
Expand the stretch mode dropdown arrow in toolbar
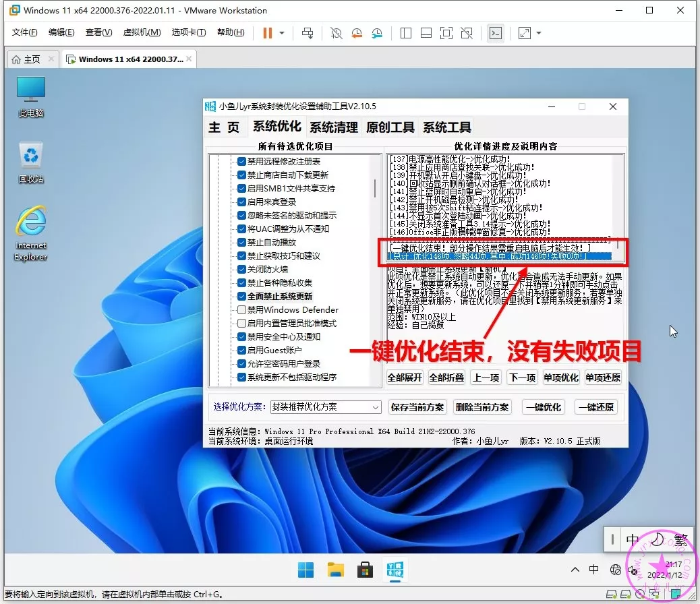(x=539, y=33)
